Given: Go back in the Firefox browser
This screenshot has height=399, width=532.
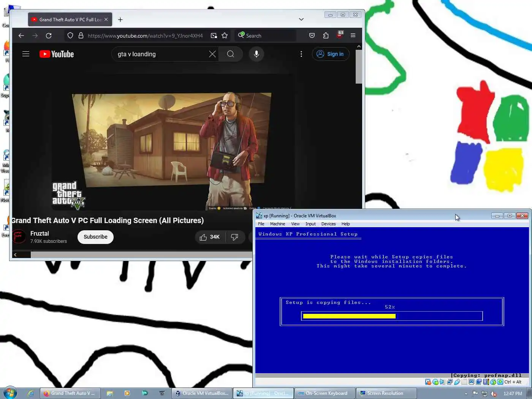Looking at the screenshot, I should [21, 35].
